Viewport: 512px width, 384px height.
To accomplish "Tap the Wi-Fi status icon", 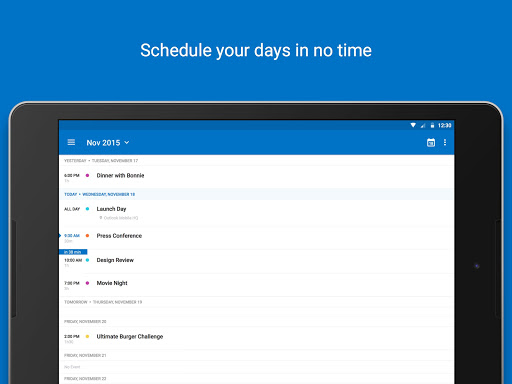I will (413, 125).
